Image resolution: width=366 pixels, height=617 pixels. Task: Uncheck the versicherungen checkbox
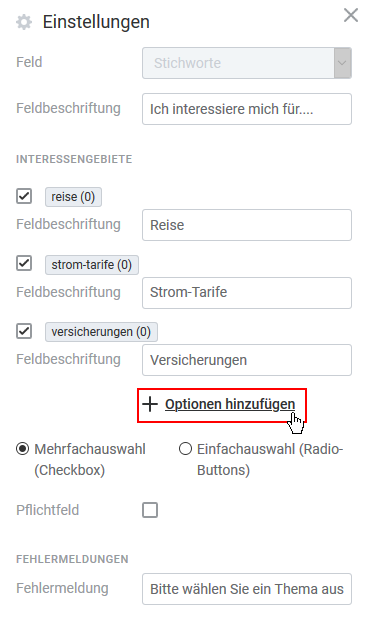pyautogui.click(x=24, y=331)
